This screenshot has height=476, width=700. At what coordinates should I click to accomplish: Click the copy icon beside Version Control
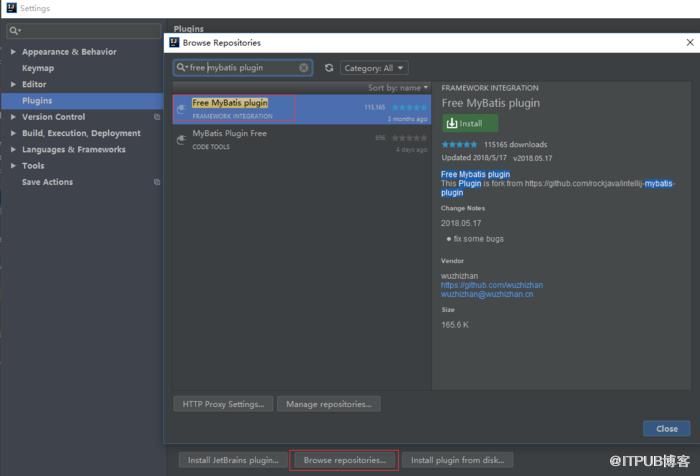coord(157,117)
